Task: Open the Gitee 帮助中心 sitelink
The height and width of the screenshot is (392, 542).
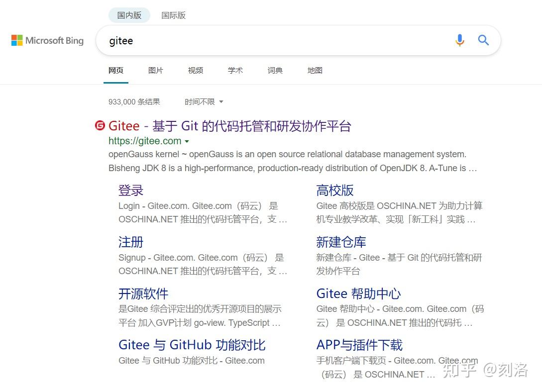Action: pos(358,294)
